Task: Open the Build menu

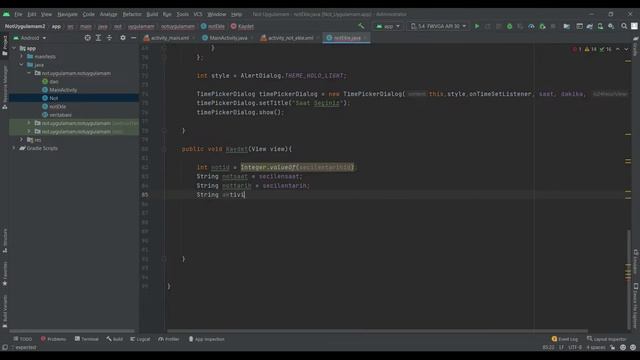Action: 152,14
